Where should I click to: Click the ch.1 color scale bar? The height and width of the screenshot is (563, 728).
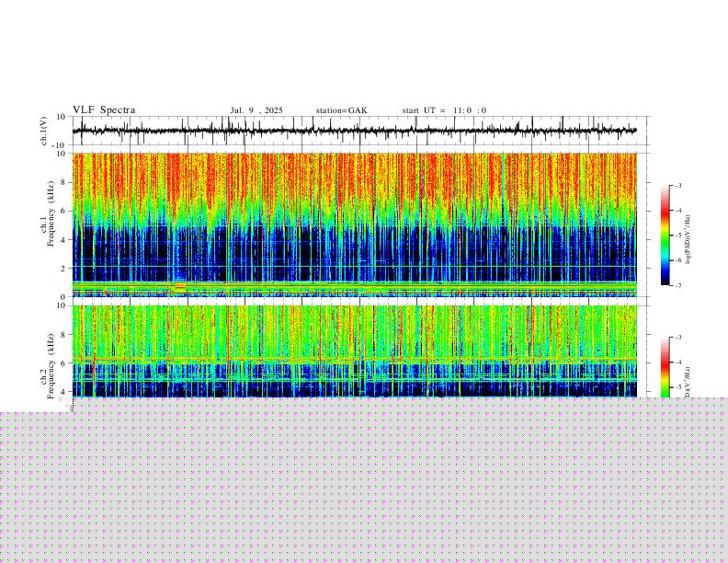(x=665, y=236)
